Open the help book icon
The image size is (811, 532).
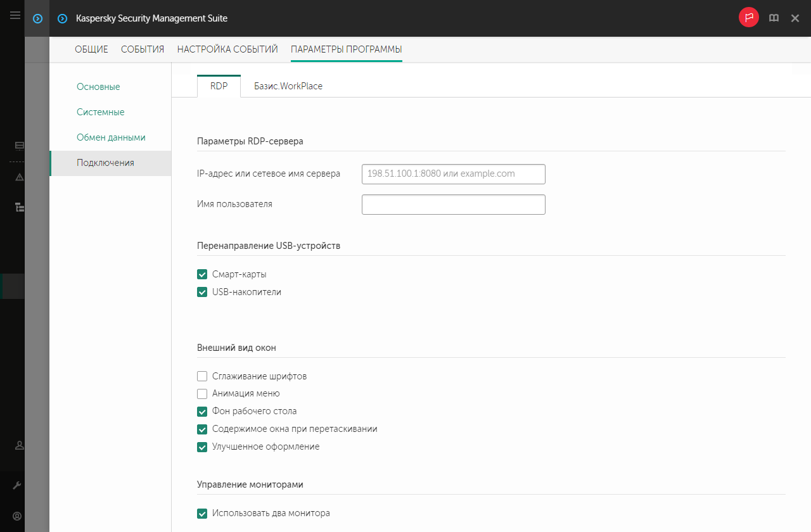pos(774,18)
